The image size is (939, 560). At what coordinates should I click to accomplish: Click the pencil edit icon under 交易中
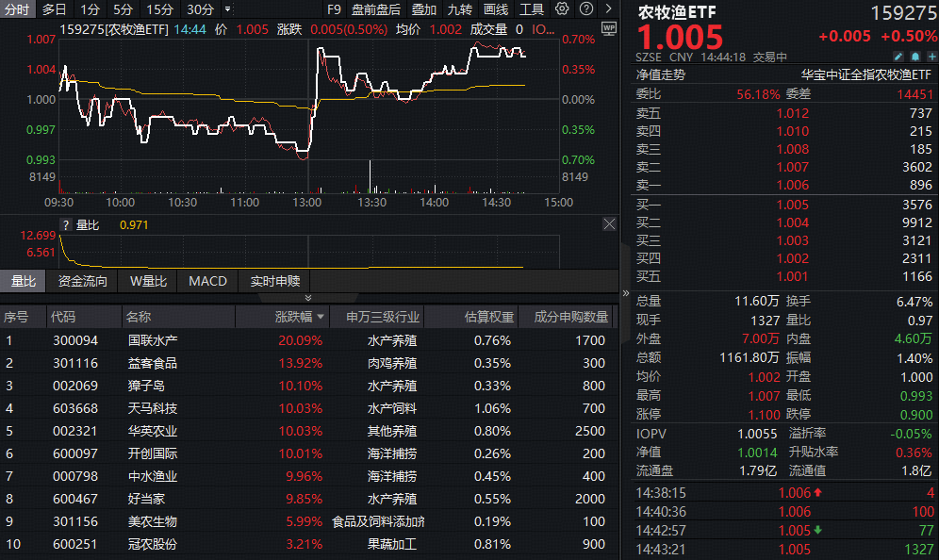[898, 57]
